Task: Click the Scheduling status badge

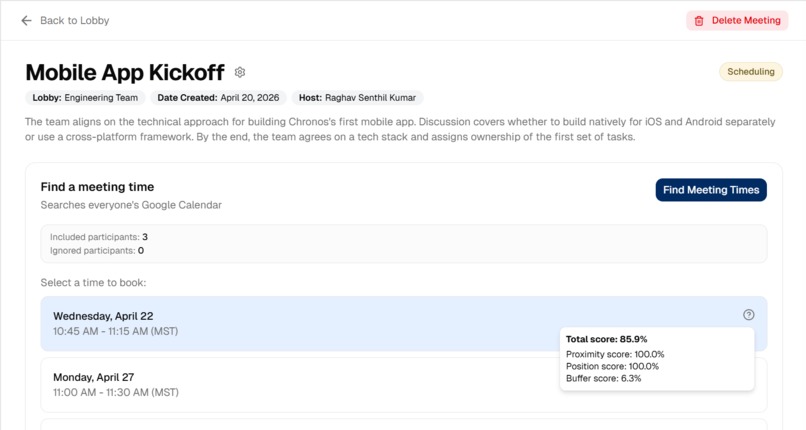Action: [750, 72]
